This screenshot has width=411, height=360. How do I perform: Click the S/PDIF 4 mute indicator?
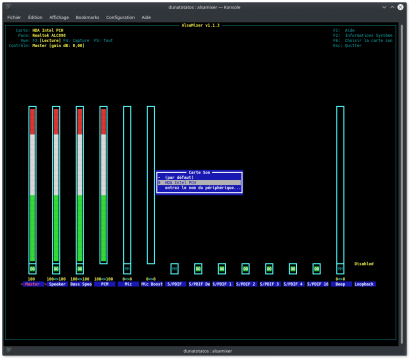point(293,269)
